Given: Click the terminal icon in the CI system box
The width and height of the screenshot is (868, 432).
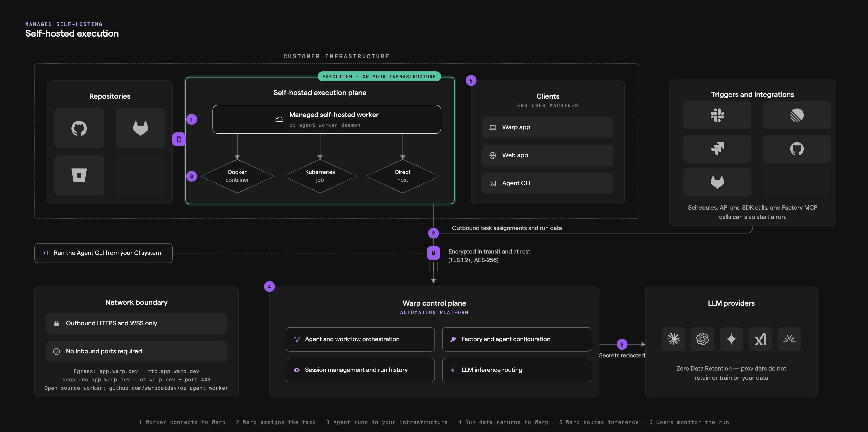Looking at the screenshot, I should click(45, 253).
